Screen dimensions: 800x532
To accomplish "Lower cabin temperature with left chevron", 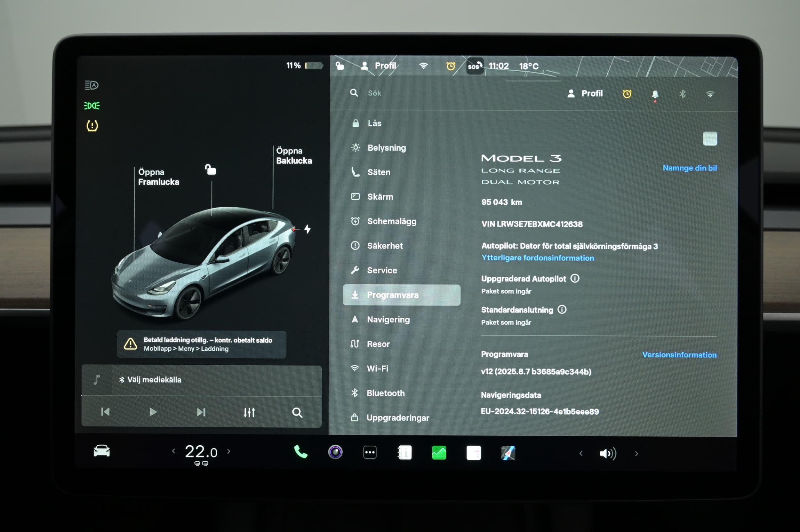I will point(173,451).
